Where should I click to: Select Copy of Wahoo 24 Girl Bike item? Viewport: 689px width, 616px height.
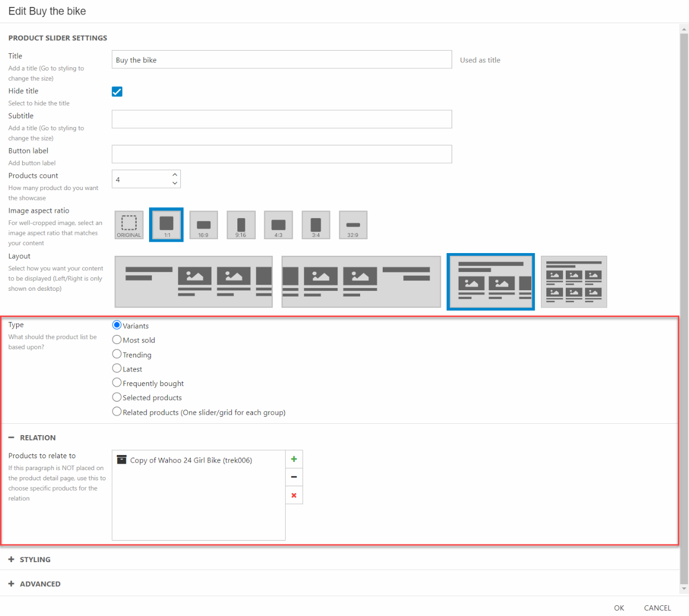coord(191,460)
